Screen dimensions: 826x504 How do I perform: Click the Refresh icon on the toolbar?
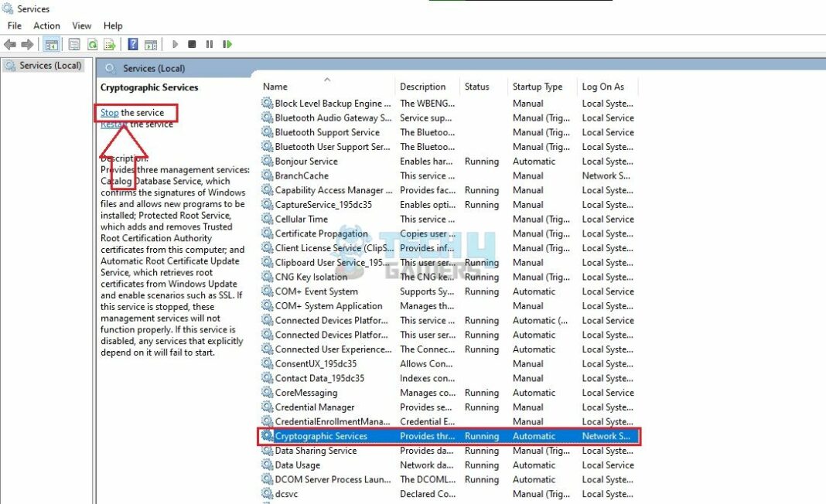click(91, 44)
